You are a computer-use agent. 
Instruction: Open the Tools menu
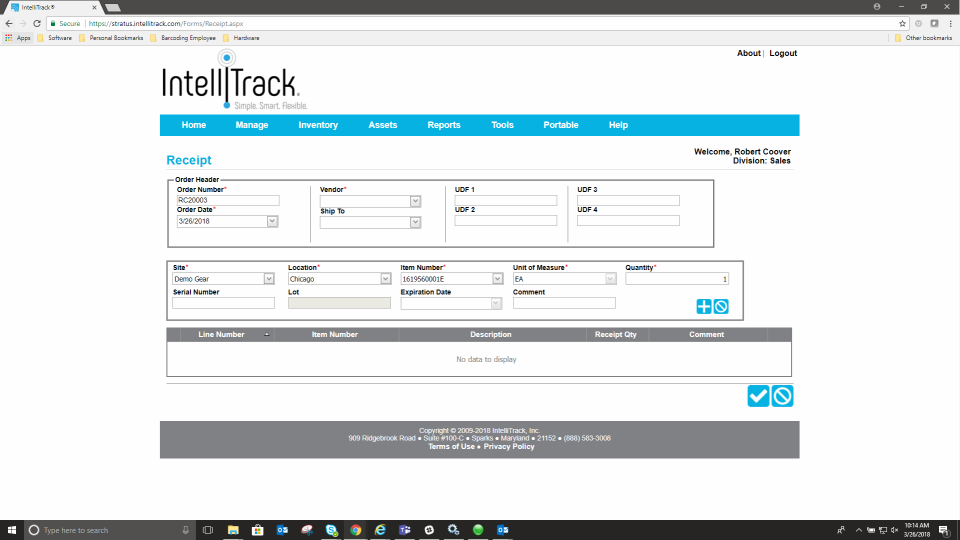(502, 125)
